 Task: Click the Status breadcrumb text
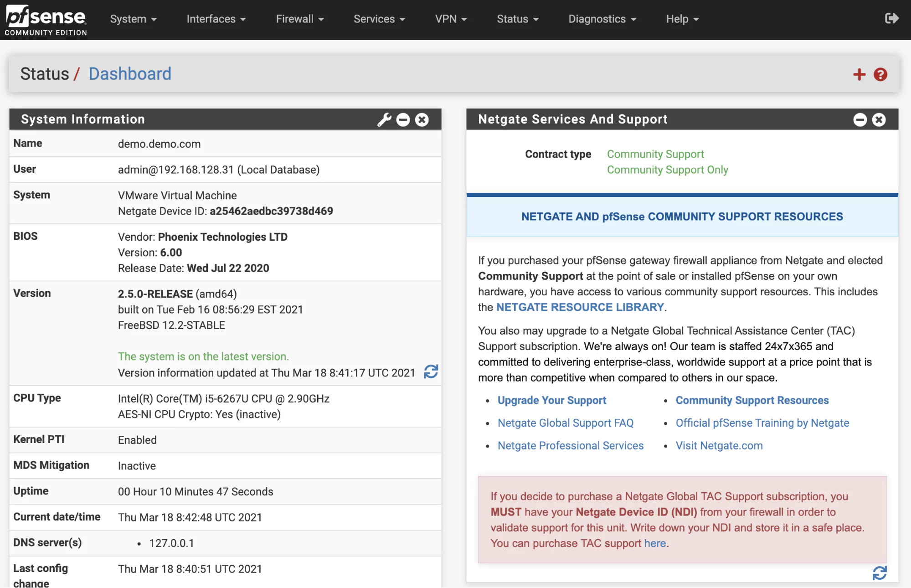pyautogui.click(x=45, y=74)
